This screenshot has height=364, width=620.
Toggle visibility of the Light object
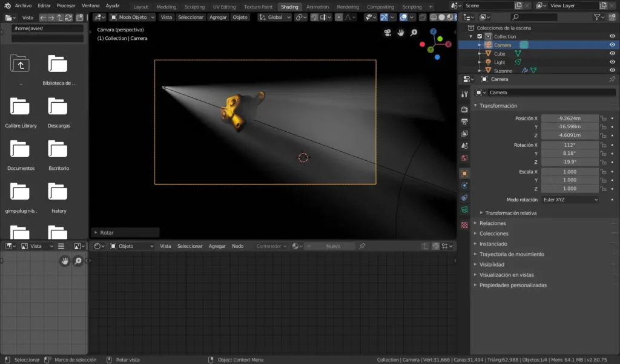point(612,62)
